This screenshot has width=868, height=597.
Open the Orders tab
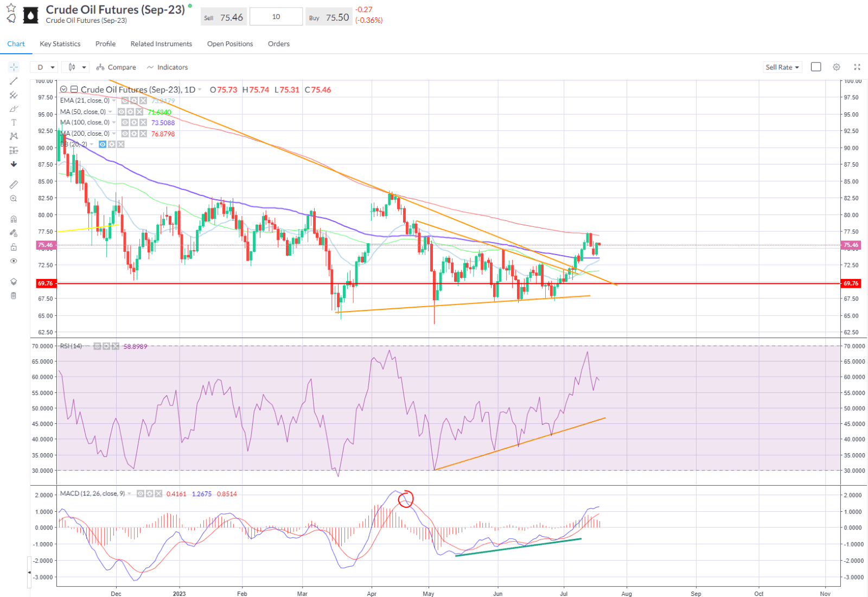coord(279,44)
